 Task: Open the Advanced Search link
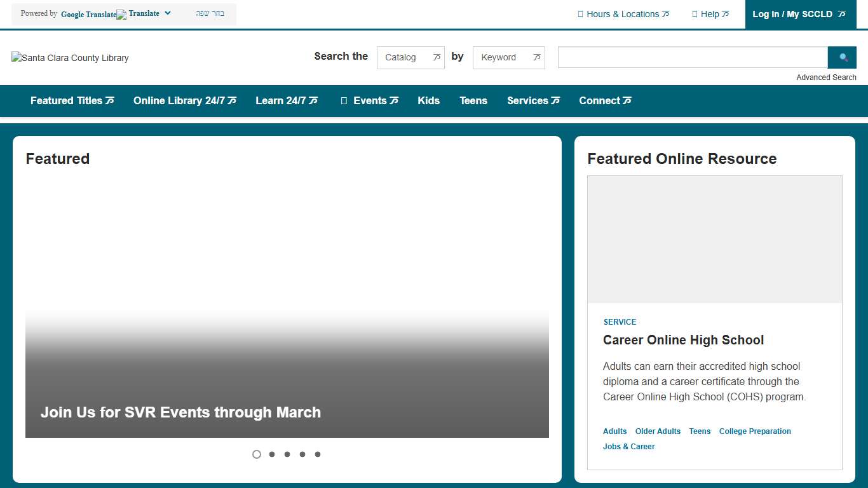[826, 78]
